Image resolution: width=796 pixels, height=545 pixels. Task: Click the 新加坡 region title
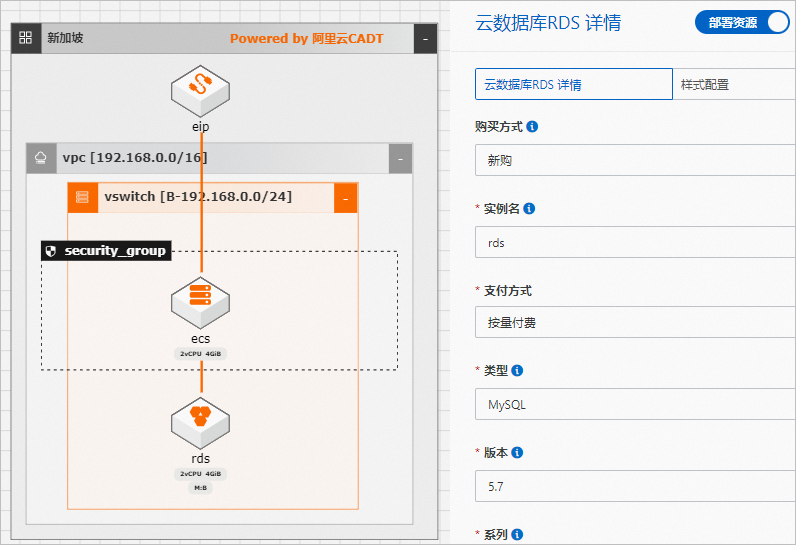tap(65, 38)
